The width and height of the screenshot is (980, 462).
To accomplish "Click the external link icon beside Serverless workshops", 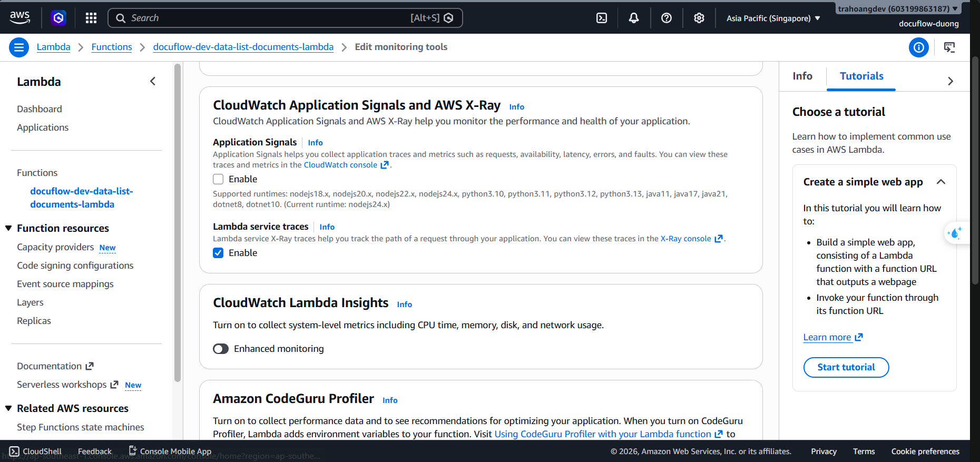I will 114,385.
